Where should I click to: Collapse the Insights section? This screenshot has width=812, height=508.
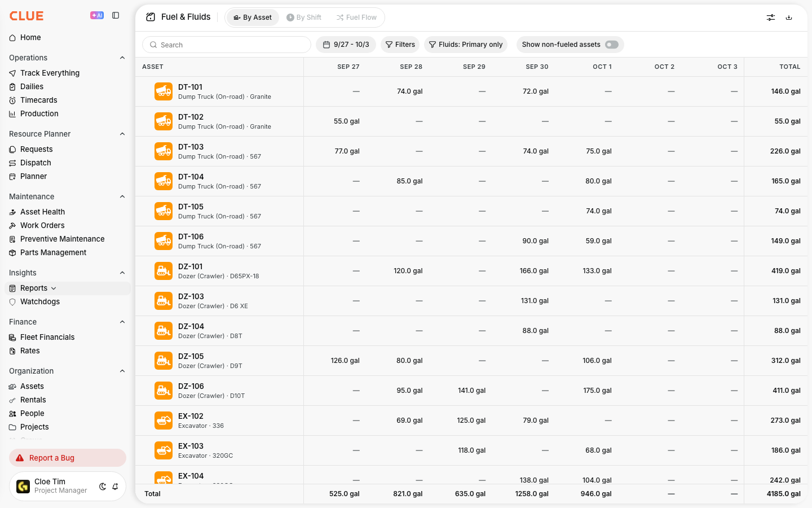click(122, 273)
